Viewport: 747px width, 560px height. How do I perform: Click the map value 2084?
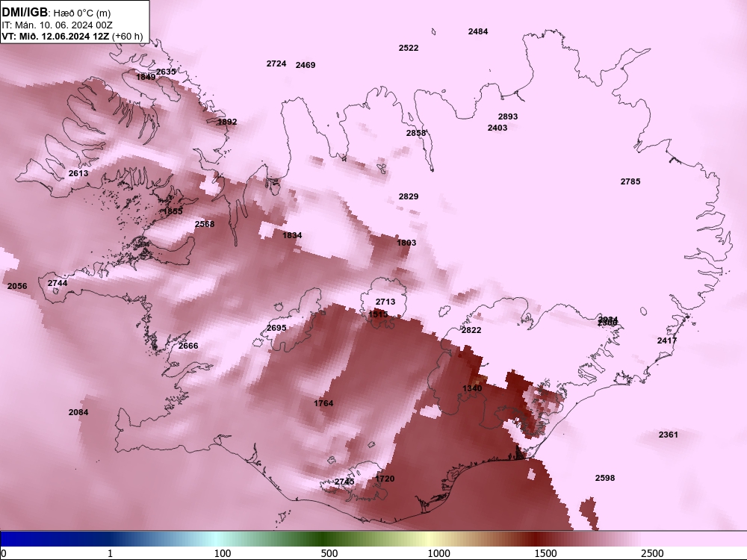[x=78, y=412]
